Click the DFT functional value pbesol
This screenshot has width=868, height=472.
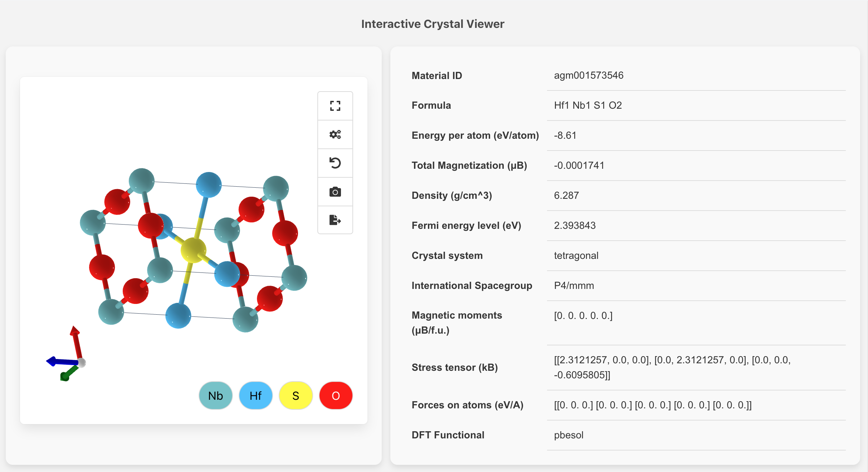(569, 435)
